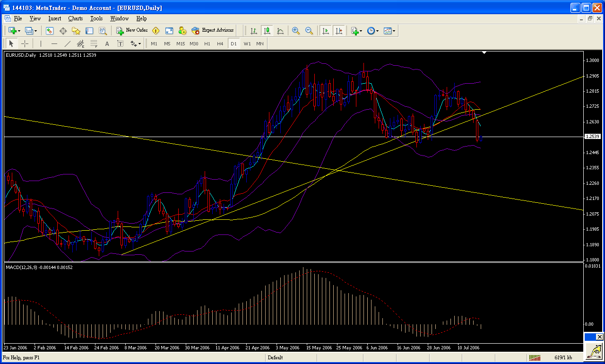The image size is (605, 364).
Task: Open the Strategy Tester magnifier icon
Action: (x=103, y=31)
